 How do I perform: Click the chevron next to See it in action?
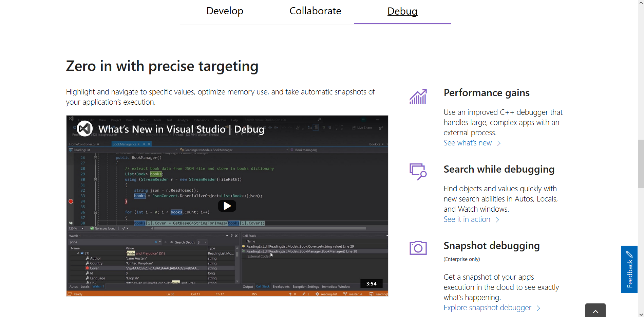point(497,220)
